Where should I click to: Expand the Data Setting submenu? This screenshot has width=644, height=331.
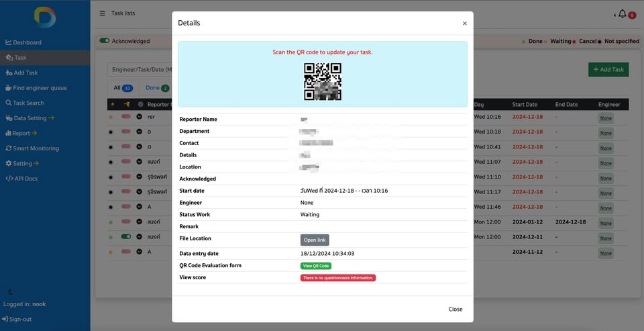coord(30,118)
